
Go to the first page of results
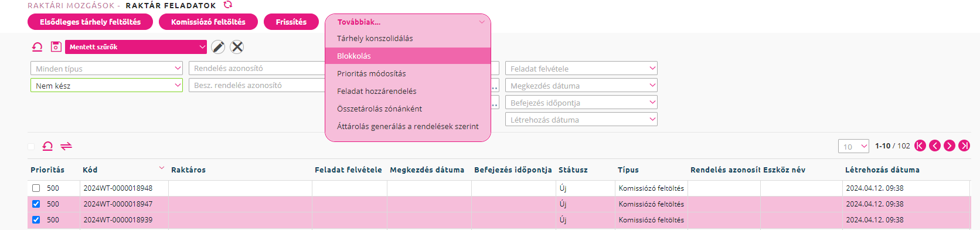point(920,146)
